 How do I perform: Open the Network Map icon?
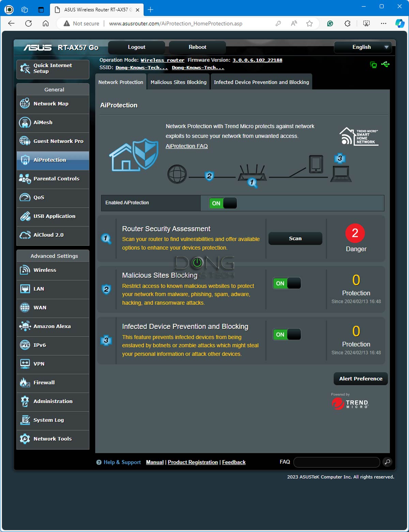click(25, 104)
